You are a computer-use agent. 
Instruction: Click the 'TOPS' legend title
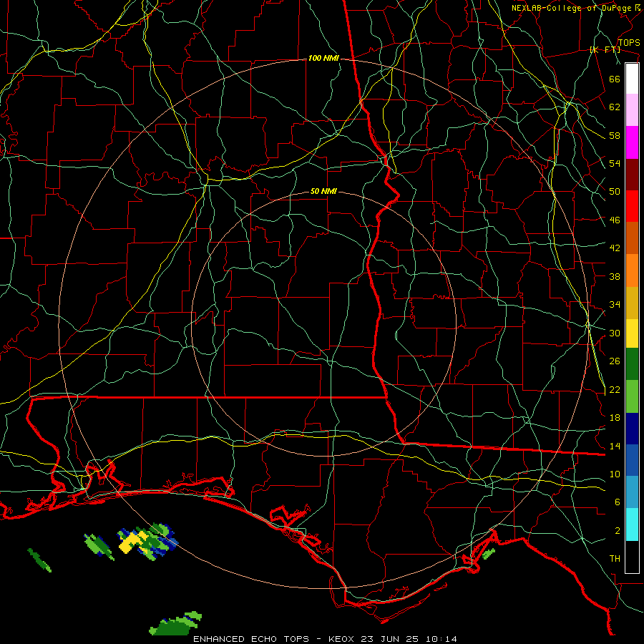tap(629, 42)
